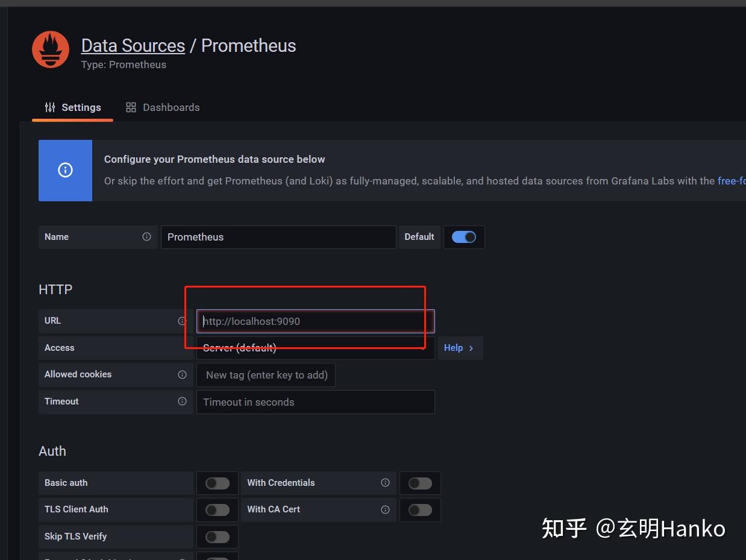The image size is (746, 560).
Task: Toggle the With Credentials switch
Action: pos(420,483)
